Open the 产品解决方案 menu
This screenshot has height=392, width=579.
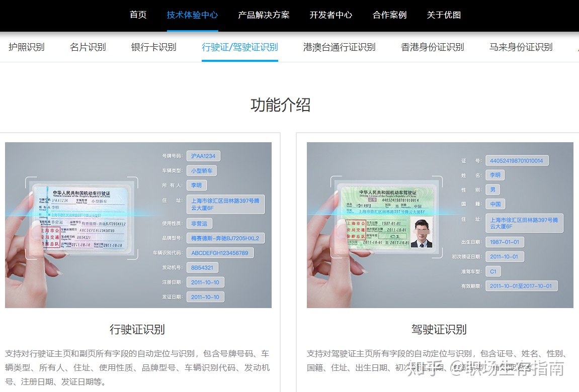point(264,15)
